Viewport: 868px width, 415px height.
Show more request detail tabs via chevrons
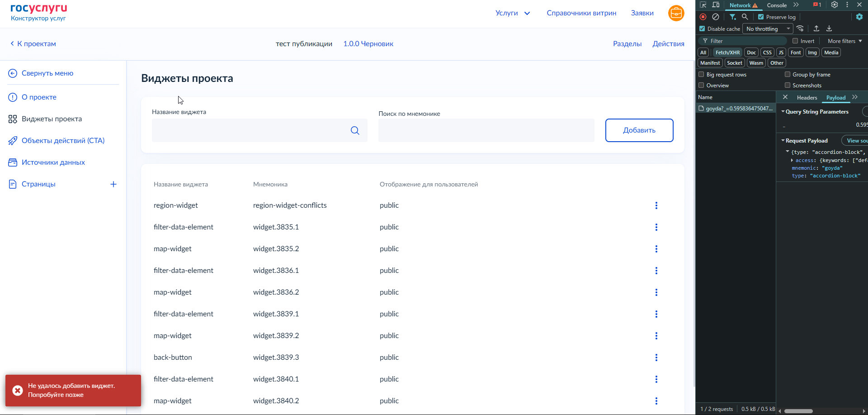click(855, 97)
